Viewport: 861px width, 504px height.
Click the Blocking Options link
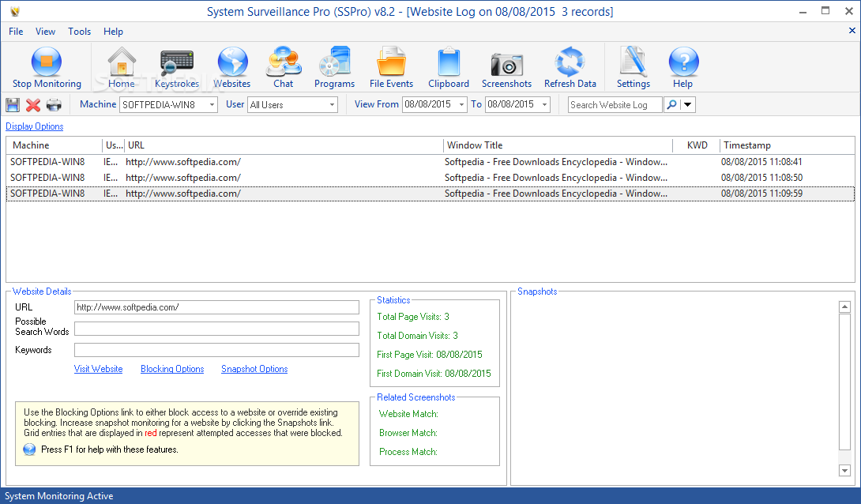click(x=172, y=369)
